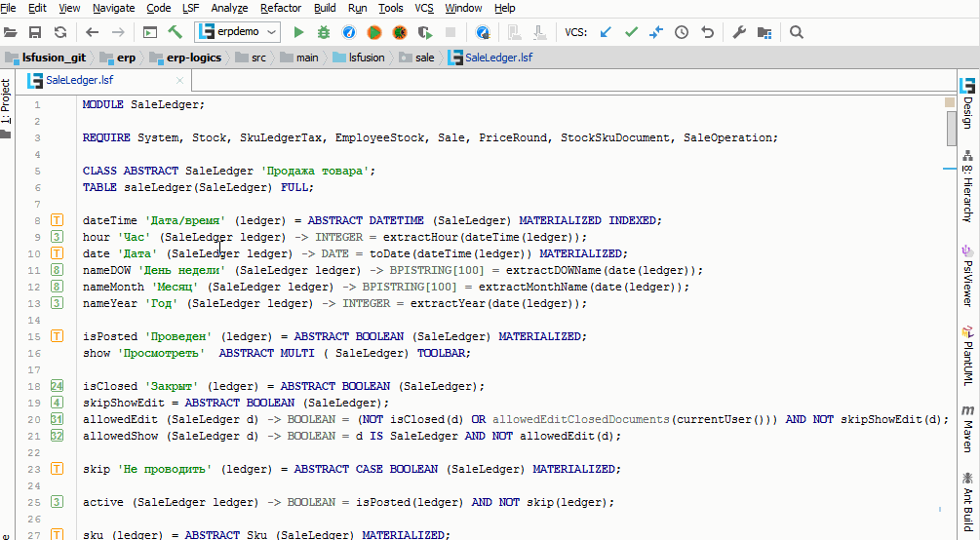Open the Navigate menu
Viewport: 980px width, 540px height.
[x=114, y=8]
